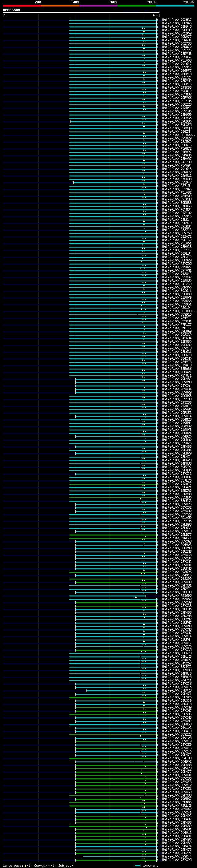Click the purple ~60% legend segment
197x868 pixels.
[99, 6]
